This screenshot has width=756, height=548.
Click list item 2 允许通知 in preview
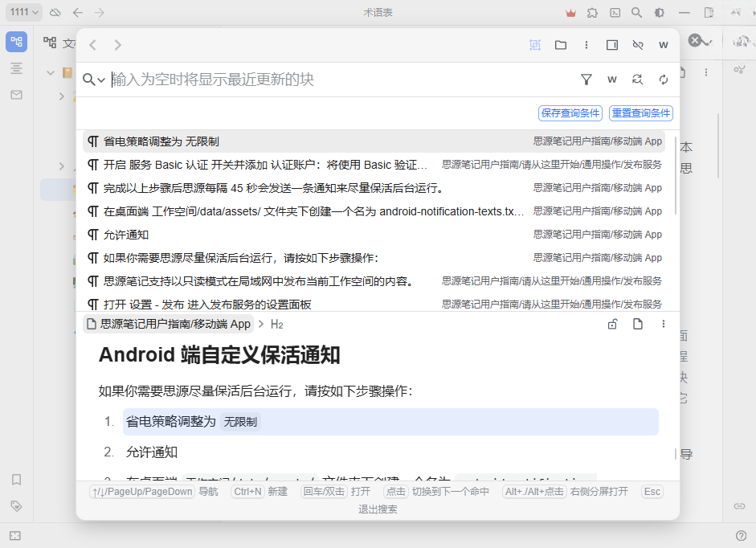coord(151,452)
